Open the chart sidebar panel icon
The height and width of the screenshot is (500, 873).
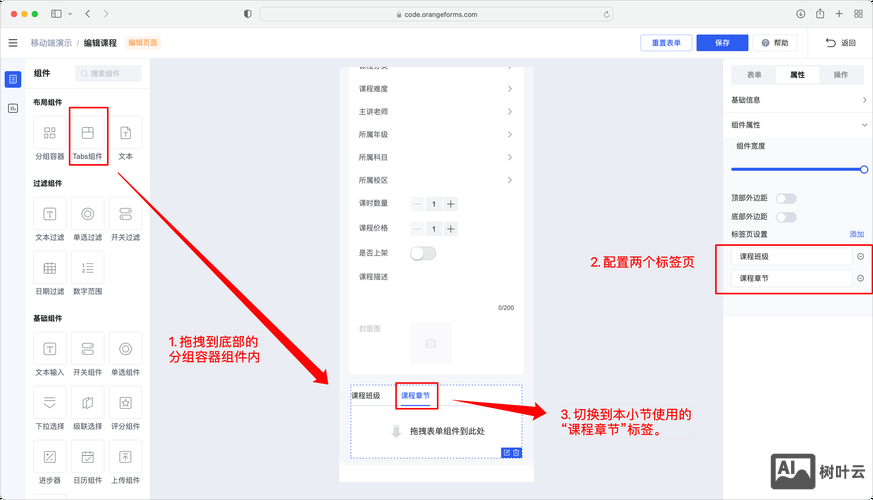[13, 108]
